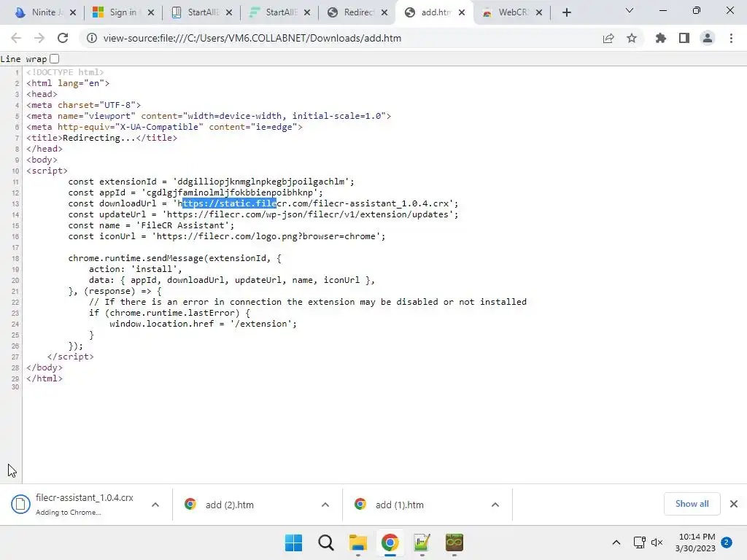This screenshot has width=747, height=560.
Task: Close the first StartAllBack tab
Action: click(x=229, y=12)
